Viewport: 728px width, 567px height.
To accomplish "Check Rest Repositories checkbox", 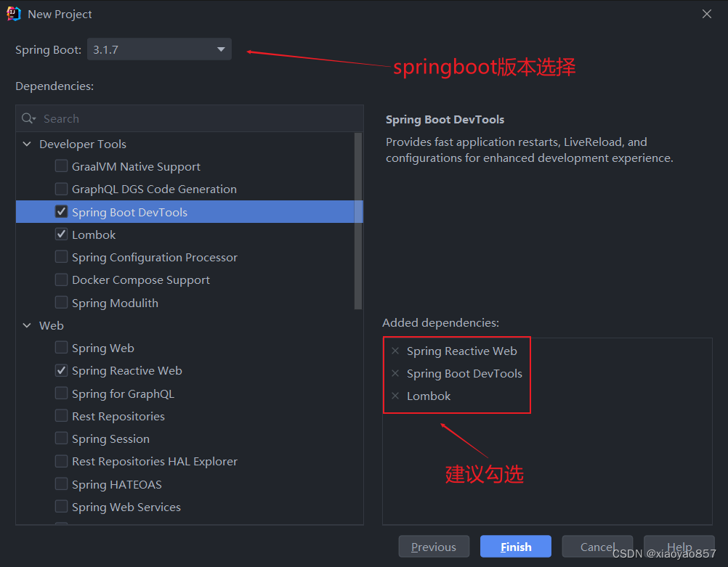I will 61,415.
